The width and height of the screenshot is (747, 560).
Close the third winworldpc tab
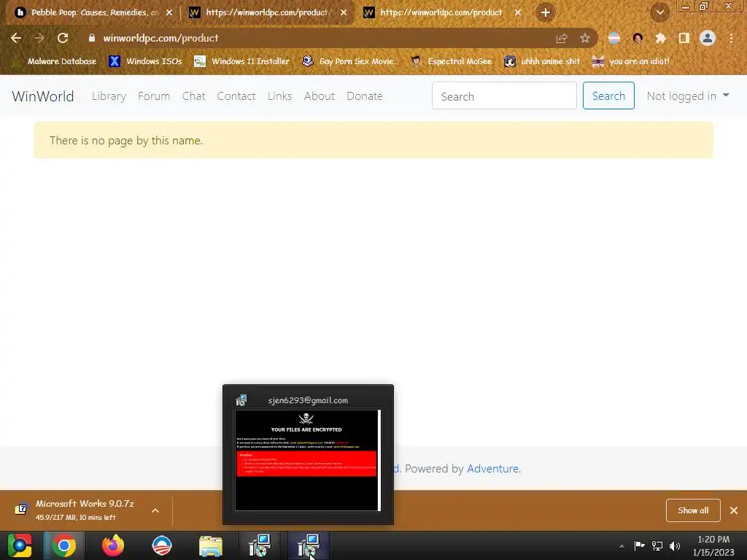point(518,13)
